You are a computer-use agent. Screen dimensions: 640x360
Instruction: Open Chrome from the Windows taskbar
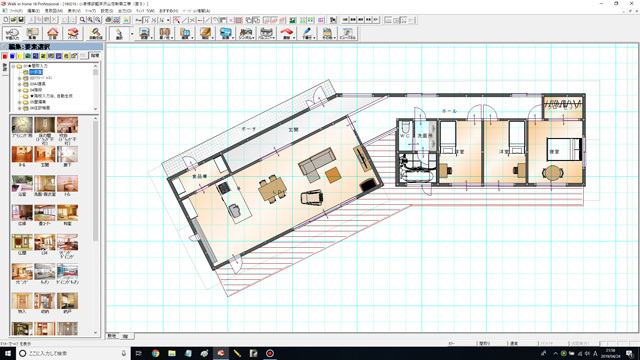tap(156, 353)
